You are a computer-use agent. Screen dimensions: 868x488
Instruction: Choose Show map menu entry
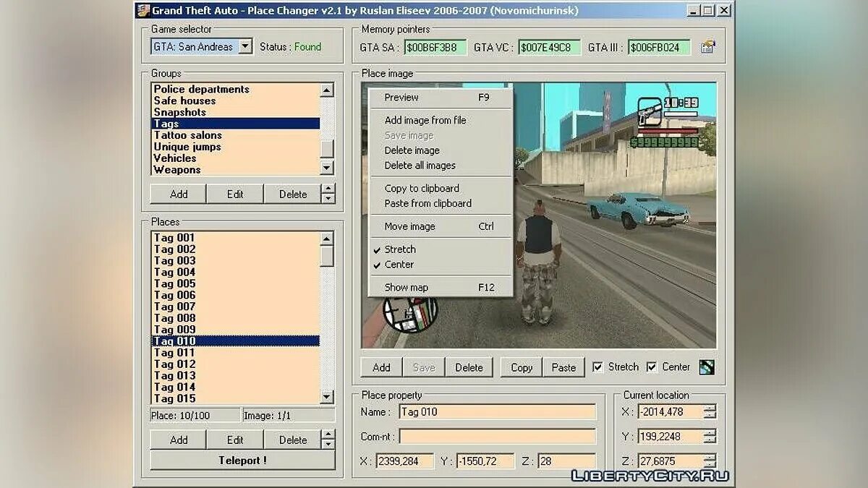[x=440, y=288]
